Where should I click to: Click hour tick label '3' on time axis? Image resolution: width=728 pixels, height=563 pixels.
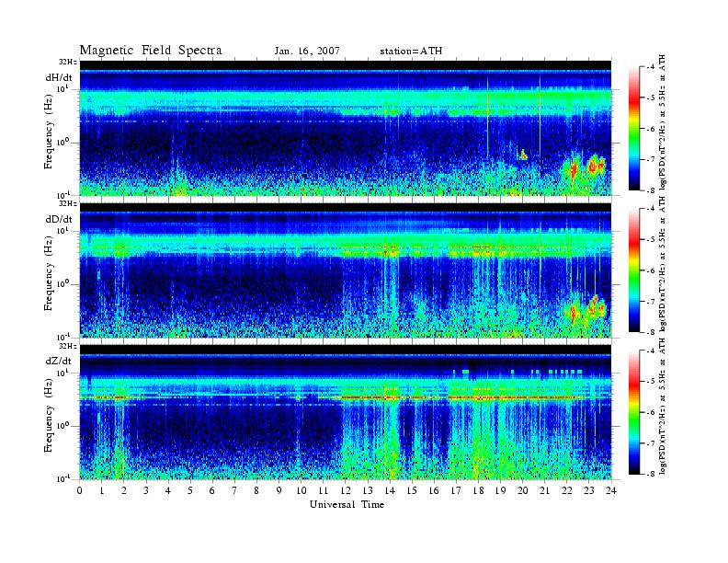146,490
